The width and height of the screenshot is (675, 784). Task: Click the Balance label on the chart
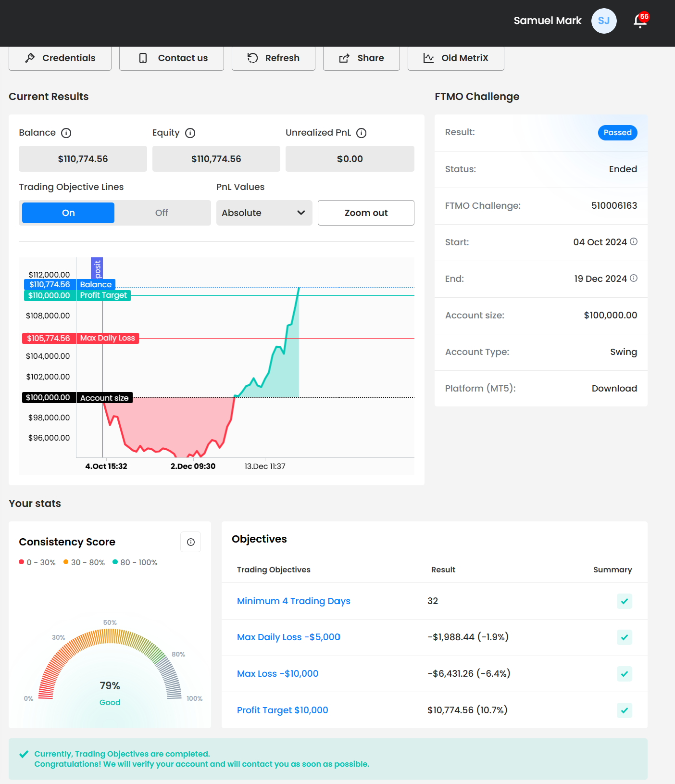coord(96,285)
